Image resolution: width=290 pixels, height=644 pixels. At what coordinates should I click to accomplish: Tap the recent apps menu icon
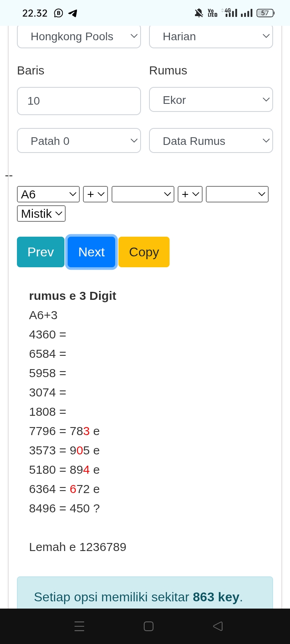tap(79, 626)
